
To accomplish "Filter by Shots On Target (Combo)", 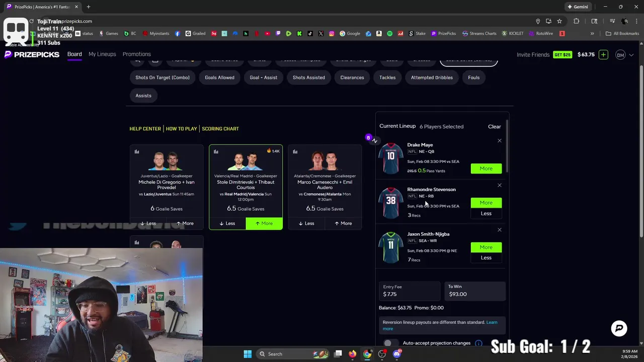I will (163, 77).
